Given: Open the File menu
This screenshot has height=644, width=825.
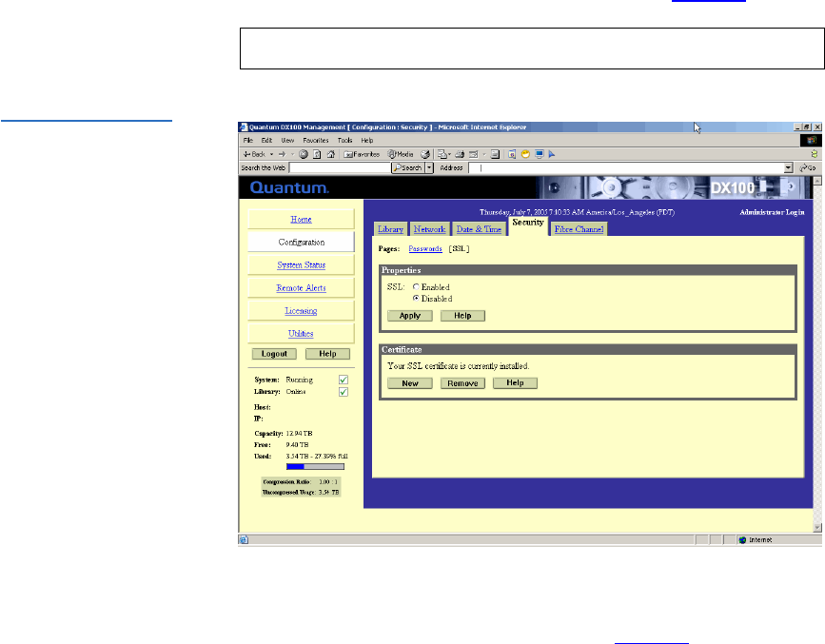Looking at the screenshot, I should (247, 141).
